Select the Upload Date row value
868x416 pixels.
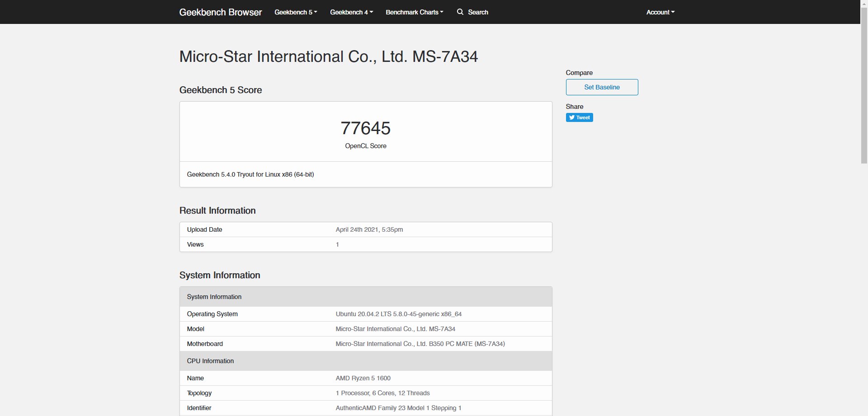pyautogui.click(x=369, y=229)
